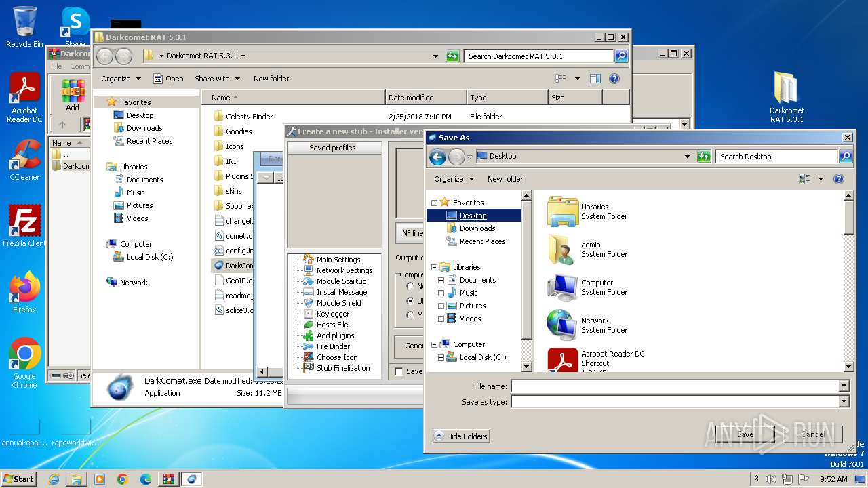The height and width of the screenshot is (488, 868).
Task: Select DarkComet.exe file in Explorer list
Action: tap(233, 266)
